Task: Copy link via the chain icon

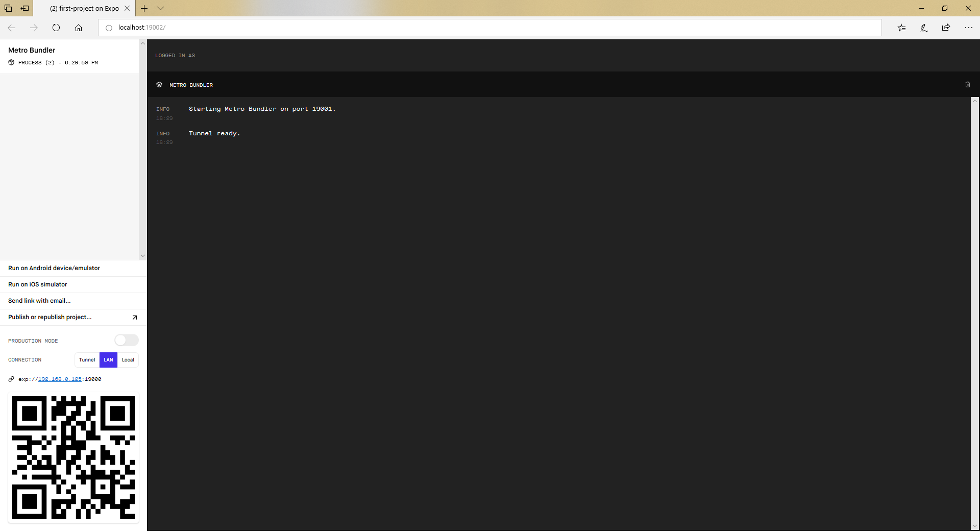Action: (11, 379)
